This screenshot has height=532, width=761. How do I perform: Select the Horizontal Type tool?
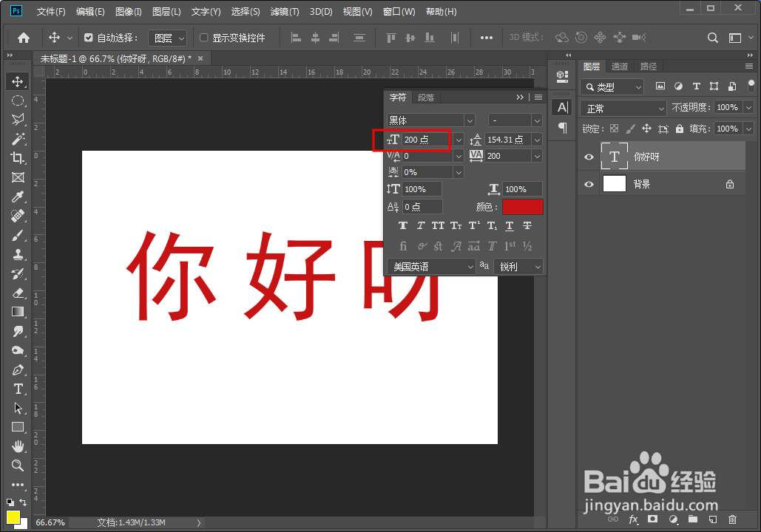18,389
